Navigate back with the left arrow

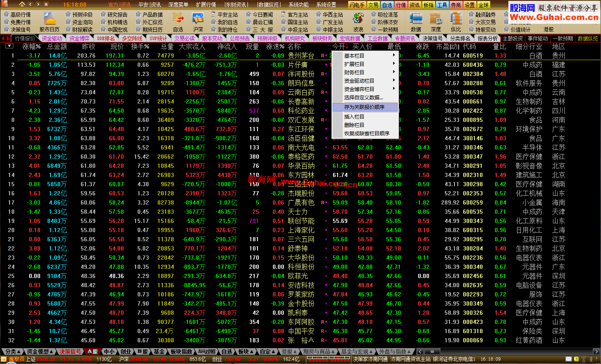[x=30, y=5]
